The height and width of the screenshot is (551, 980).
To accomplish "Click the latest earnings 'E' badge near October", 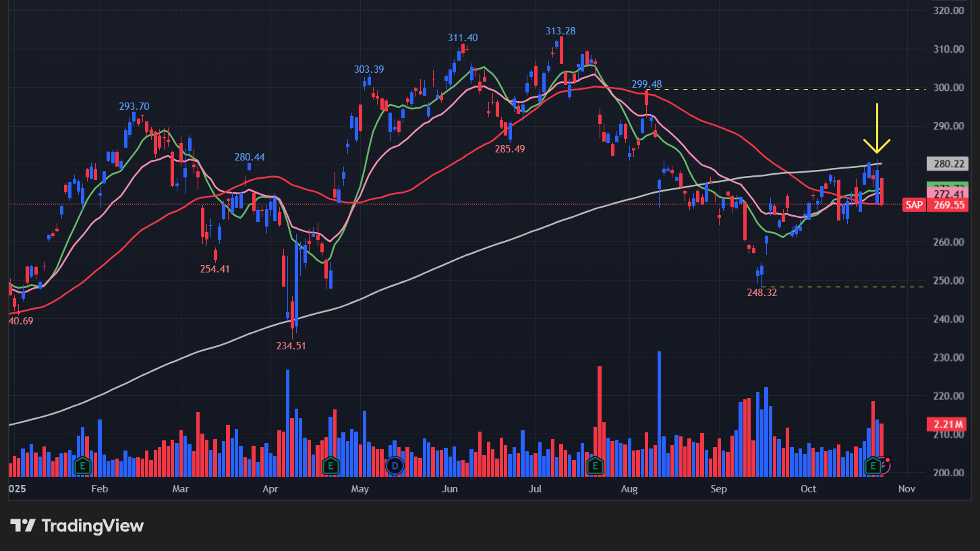I will pyautogui.click(x=872, y=465).
